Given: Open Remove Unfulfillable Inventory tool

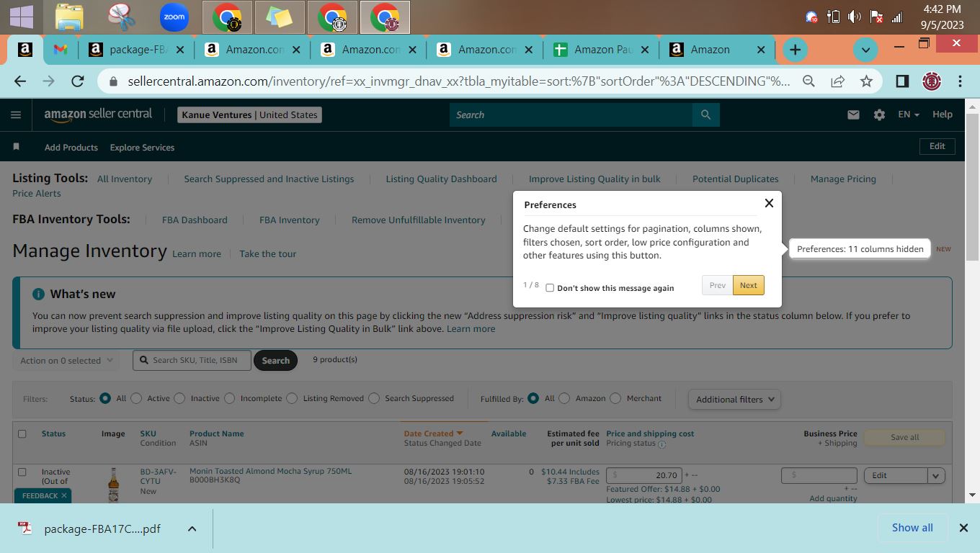Looking at the screenshot, I should [x=419, y=220].
